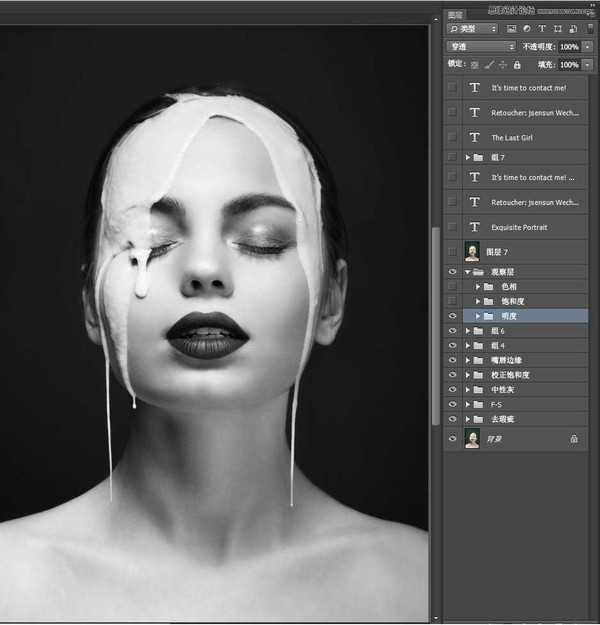The image size is (600, 625).
Task: Toggle visibility of the 中性灰 group
Action: tap(453, 390)
